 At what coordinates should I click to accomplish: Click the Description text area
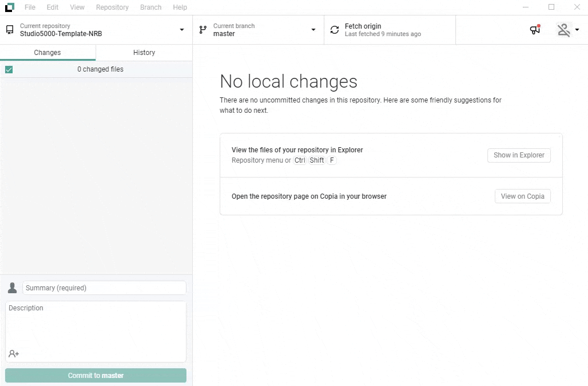click(96, 326)
